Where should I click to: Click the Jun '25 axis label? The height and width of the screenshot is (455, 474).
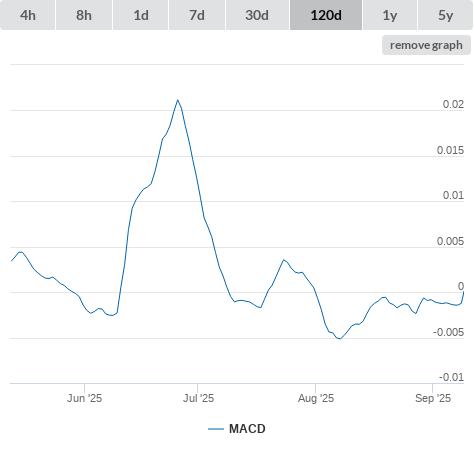coord(84,398)
